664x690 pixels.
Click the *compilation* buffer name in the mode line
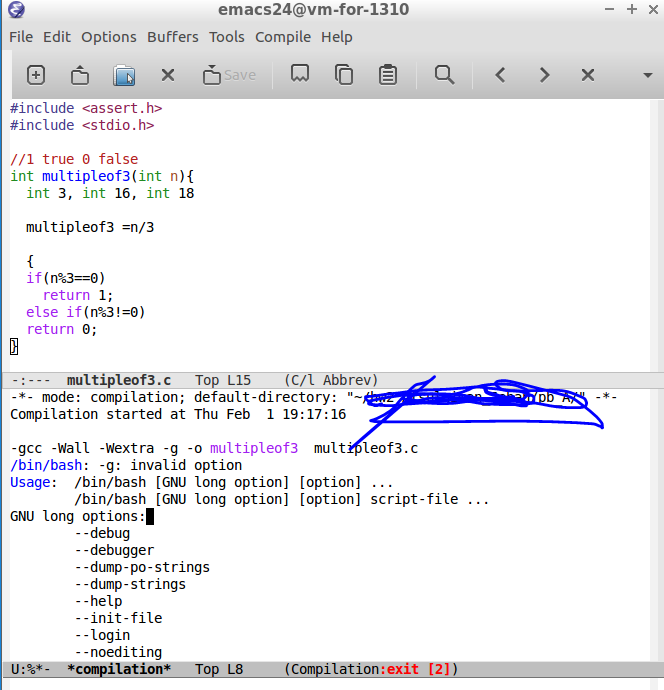click(119, 669)
